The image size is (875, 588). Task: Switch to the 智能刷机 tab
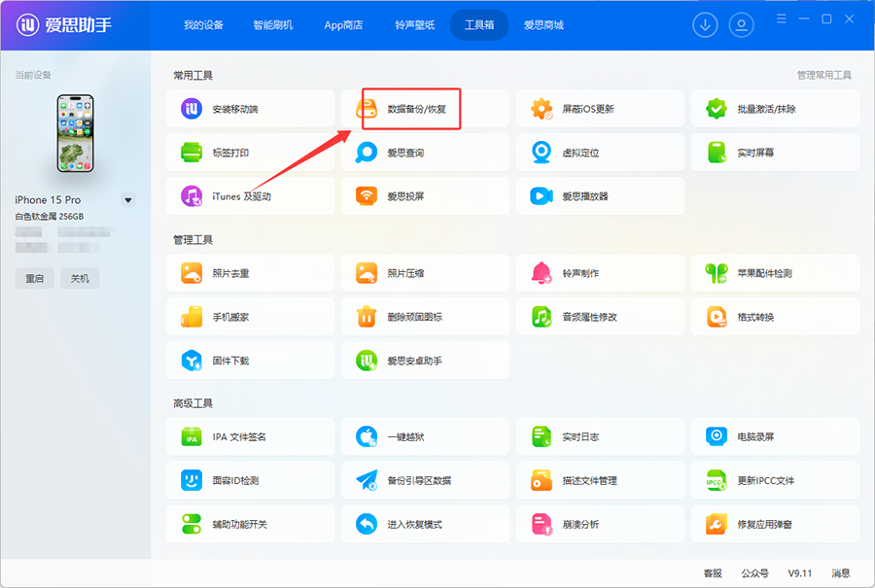coord(273,25)
